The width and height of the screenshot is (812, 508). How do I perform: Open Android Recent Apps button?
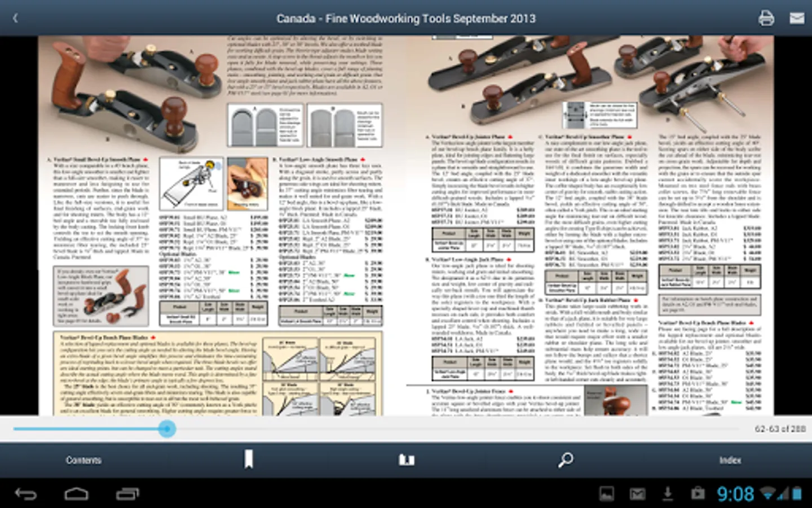pyautogui.click(x=127, y=494)
